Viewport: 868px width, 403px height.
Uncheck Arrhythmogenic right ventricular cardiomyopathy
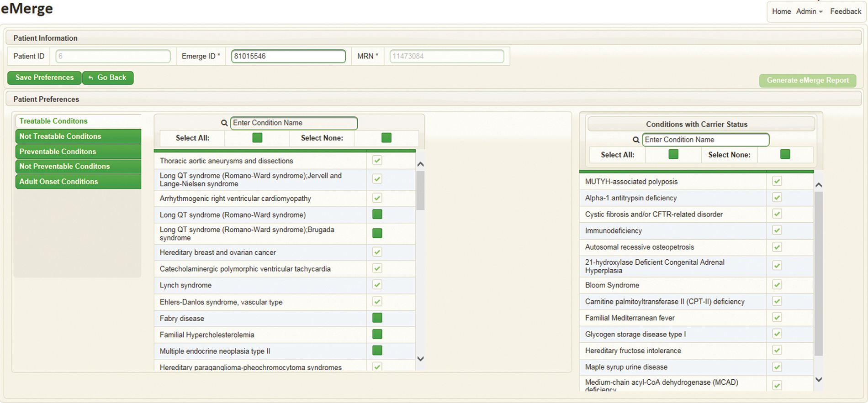(x=377, y=198)
